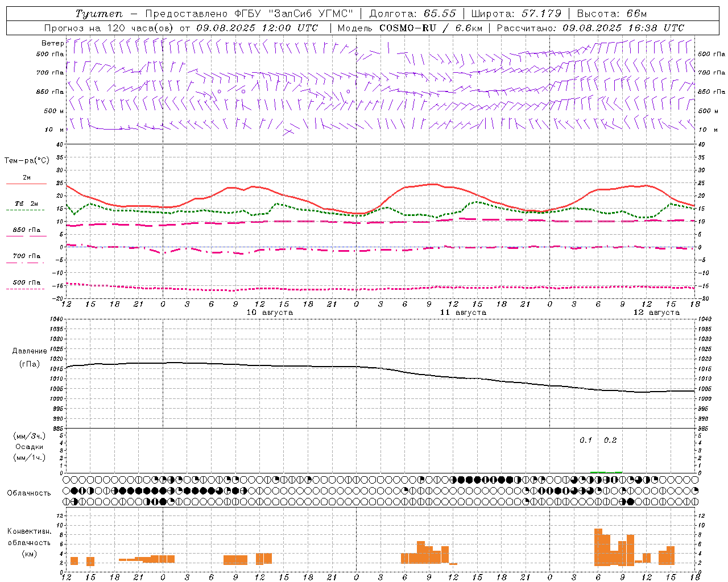Click the "Долгота: 65.55" value

pos(412,14)
